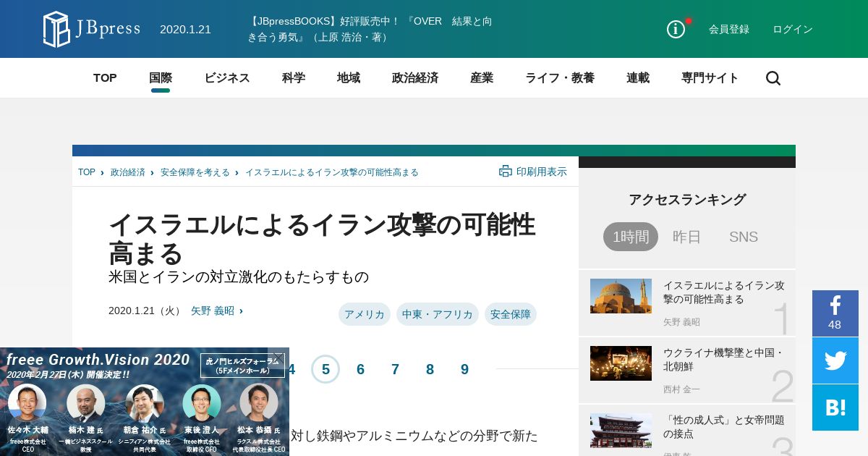Share article on Twitter
Viewport: 868px width, 456px height.
click(x=835, y=360)
